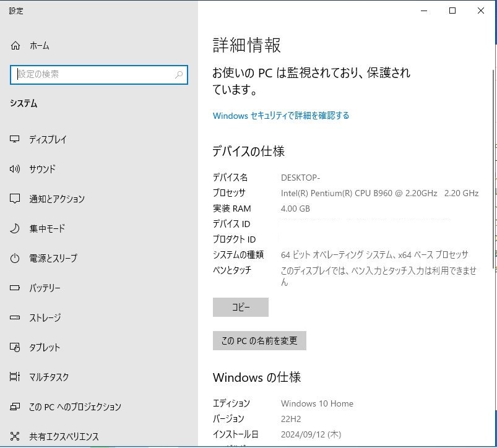The height and width of the screenshot is (448, 497).
Task: Open ストレージ settings
Action: point(45,317)
